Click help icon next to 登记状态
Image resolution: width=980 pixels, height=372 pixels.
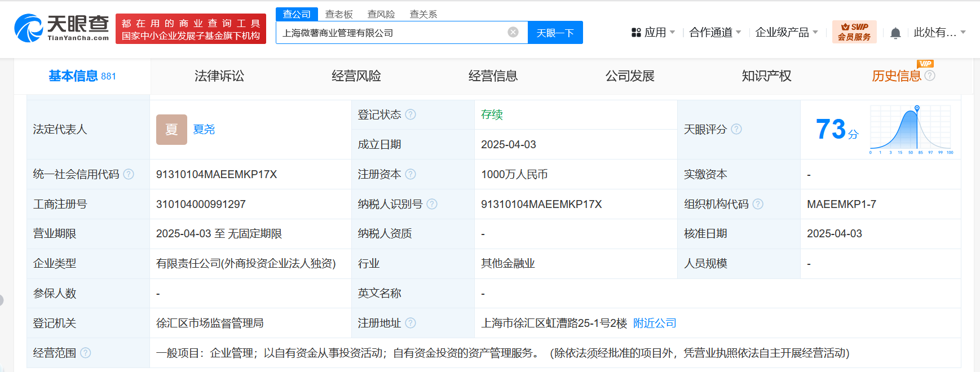[410, 114]
